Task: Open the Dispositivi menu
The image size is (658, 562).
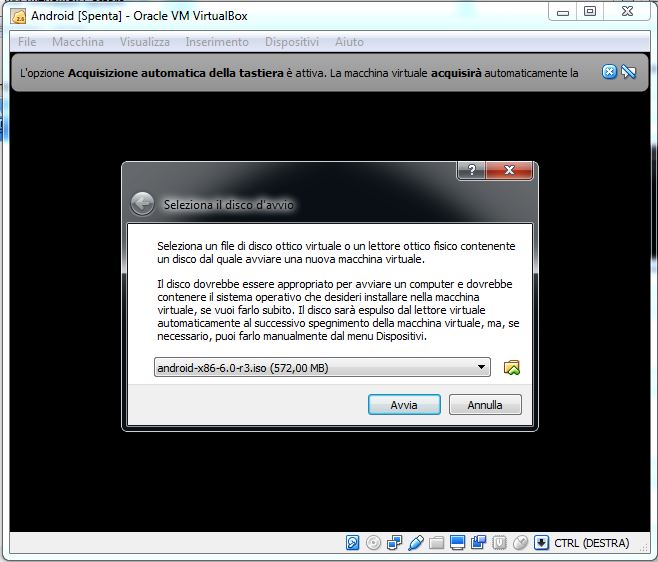Action: (x=292, y=42)
